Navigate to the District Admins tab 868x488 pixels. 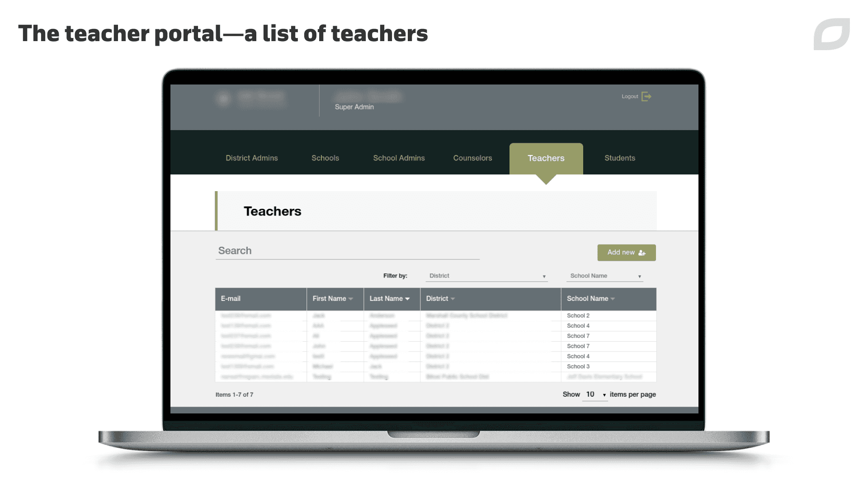tap(251, 158)
